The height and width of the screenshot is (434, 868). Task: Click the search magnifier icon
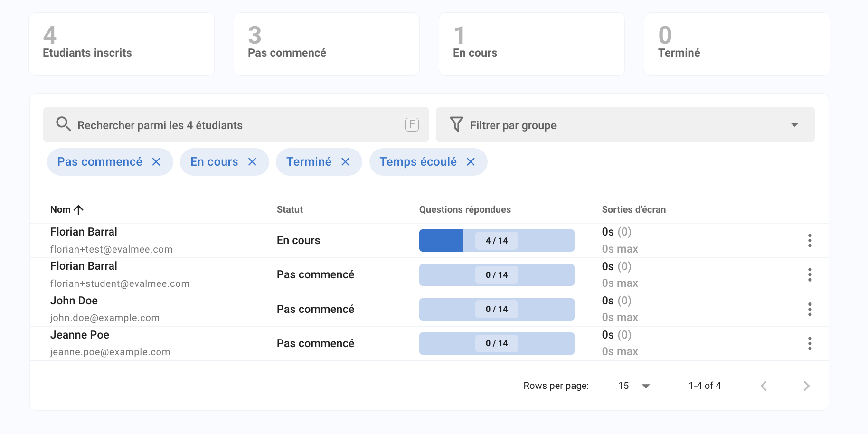coord(63,124)
